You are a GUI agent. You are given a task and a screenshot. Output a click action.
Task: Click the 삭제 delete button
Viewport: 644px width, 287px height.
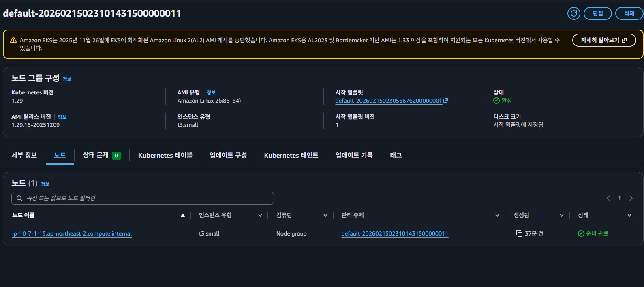[629, 13]
